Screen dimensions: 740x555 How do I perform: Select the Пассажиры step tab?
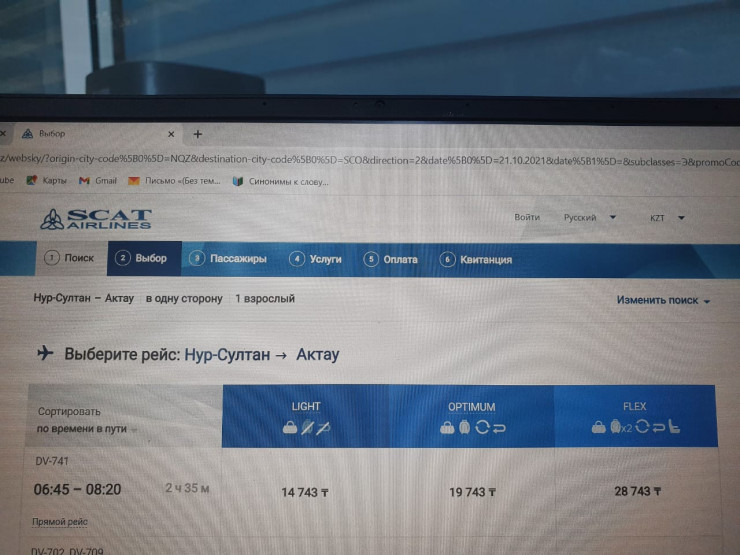click(x=229, y=259)
